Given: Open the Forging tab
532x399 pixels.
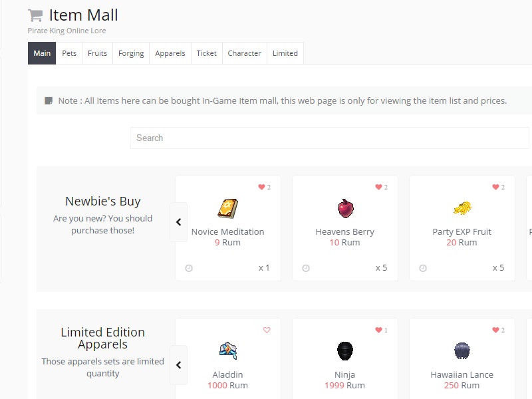Looking at the screenshot, I should point(131,53).
